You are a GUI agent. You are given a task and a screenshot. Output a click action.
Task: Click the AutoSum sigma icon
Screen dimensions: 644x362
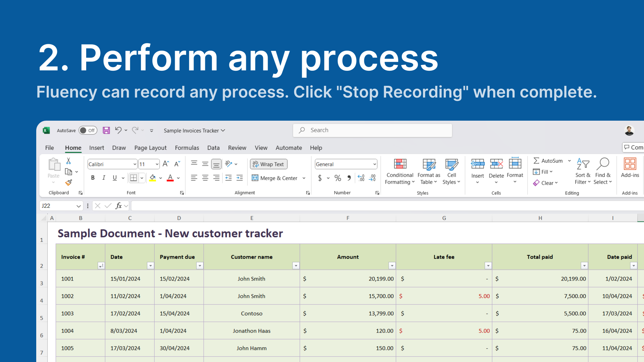click(536, 161)
